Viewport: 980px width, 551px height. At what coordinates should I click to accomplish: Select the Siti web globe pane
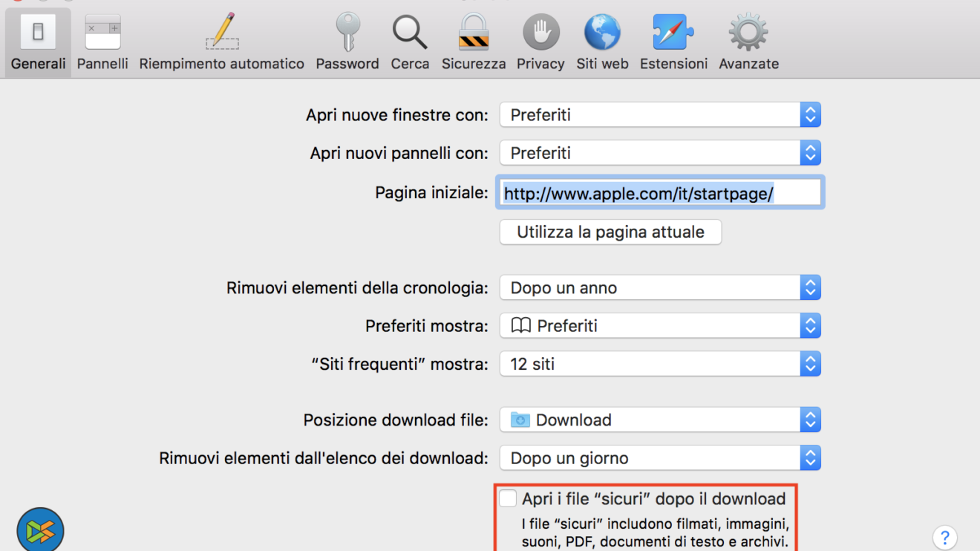coord(602,43)
